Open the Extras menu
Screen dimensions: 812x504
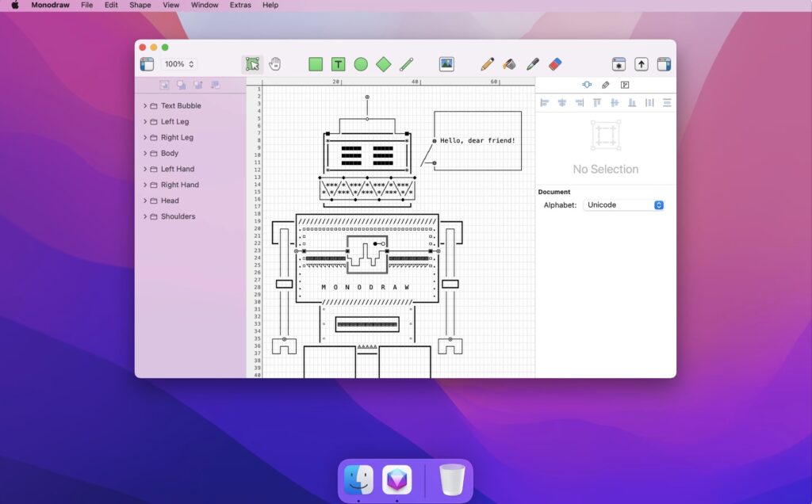point(239,5)
